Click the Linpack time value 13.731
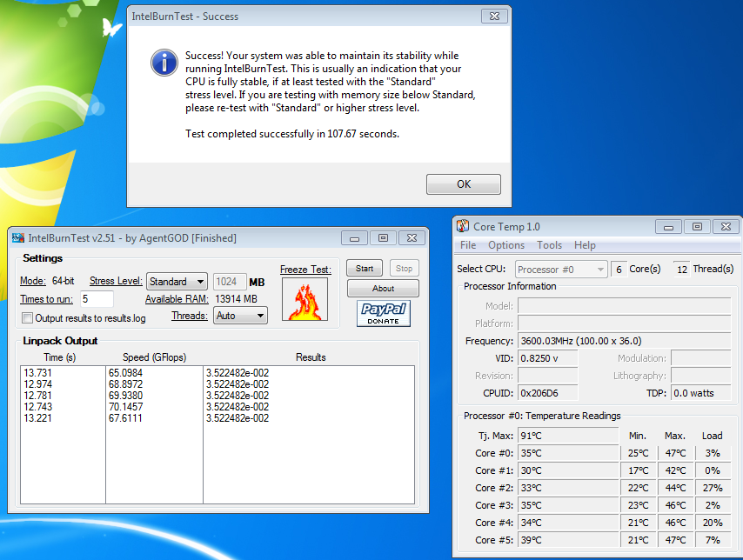Screen dimensions: 743x560 tap(37, 373)
